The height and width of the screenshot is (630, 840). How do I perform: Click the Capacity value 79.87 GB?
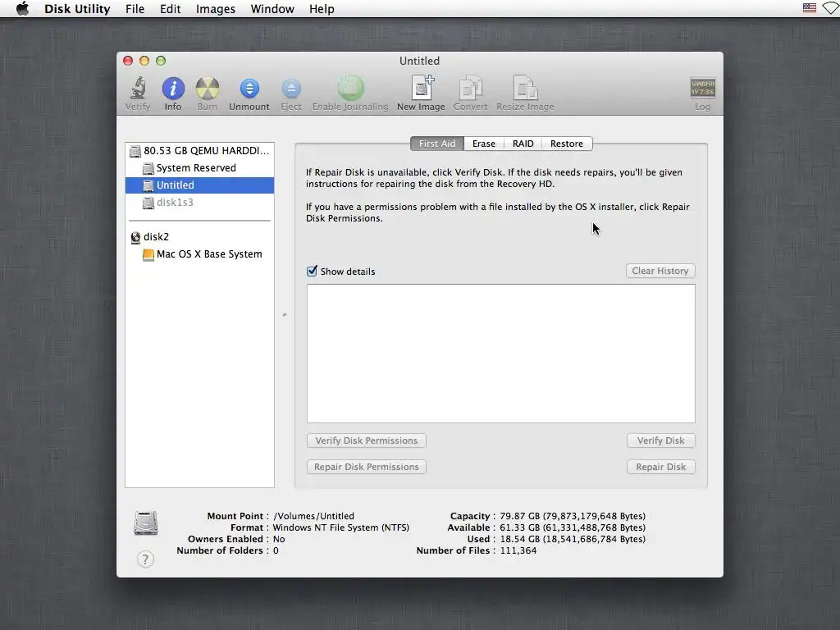573,517
